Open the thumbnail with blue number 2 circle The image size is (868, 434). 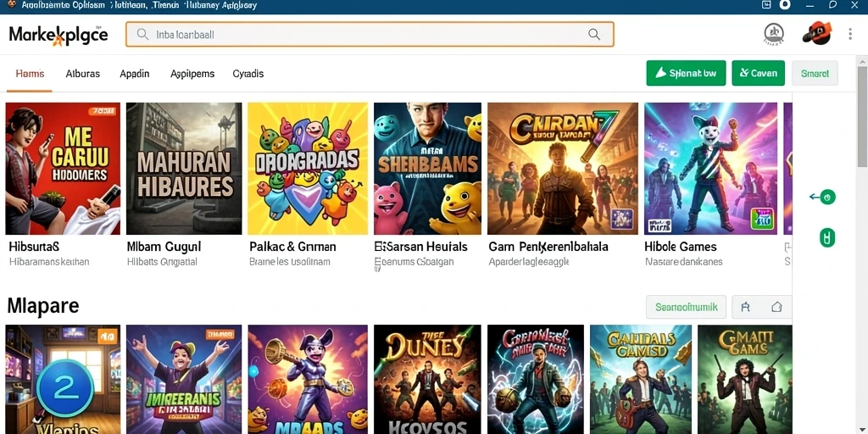[x=63, y=379]
